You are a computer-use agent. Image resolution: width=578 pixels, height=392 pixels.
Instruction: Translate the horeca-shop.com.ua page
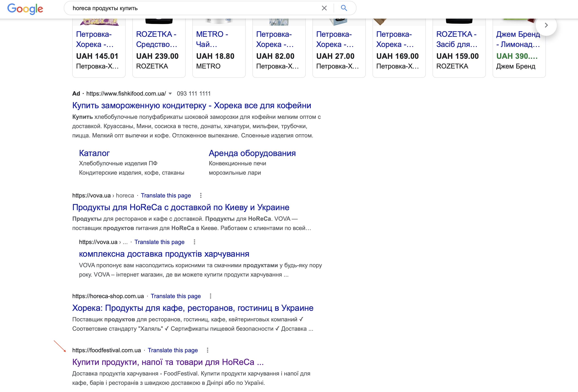click(176, 296)
